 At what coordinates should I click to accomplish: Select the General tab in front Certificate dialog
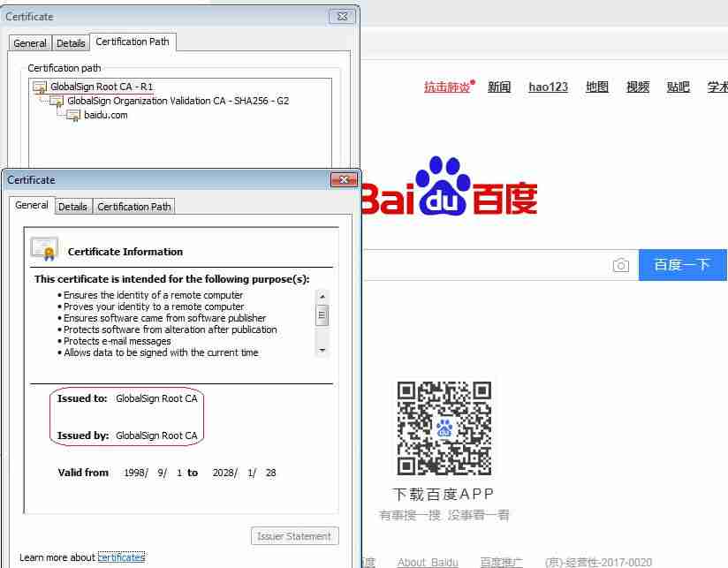(32, 205)
